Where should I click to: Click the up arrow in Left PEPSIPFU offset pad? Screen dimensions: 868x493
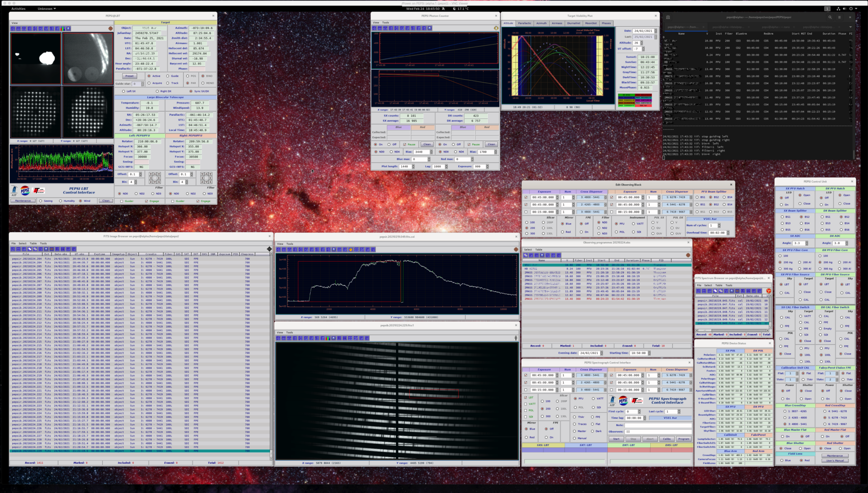pos(155,174)
